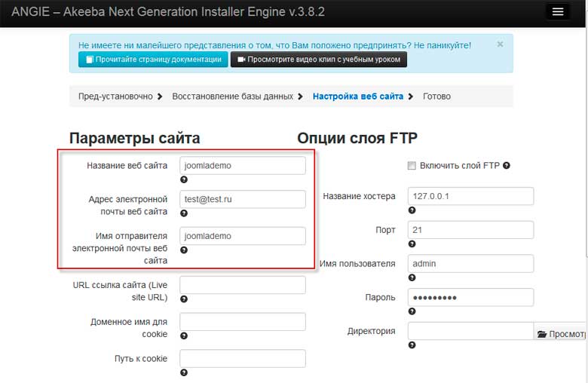Screen dimensions: 588x383
Task: Dismiss the blue help banner with X
Action: pyautogui.click(x=500, y=44)
